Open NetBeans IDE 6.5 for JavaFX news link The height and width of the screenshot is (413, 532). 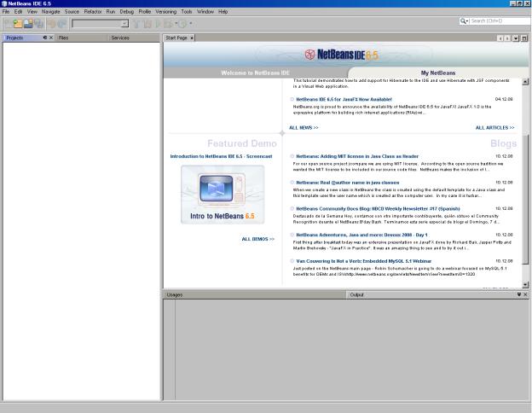pos(344,100)
